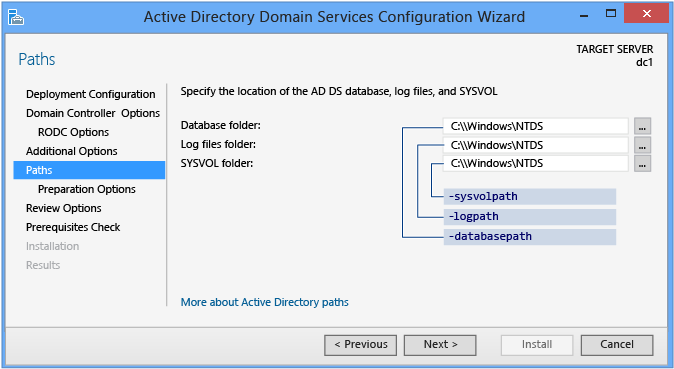The height and width of the screenshot is (369, 674).
Task: Browse for the Database folder location
Action: pos(642,126)
